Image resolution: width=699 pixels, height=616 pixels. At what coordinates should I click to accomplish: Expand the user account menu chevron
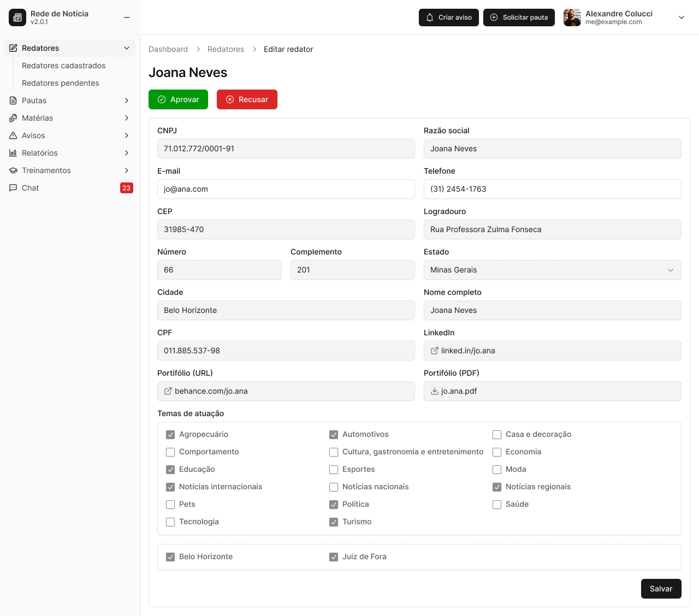681,17
